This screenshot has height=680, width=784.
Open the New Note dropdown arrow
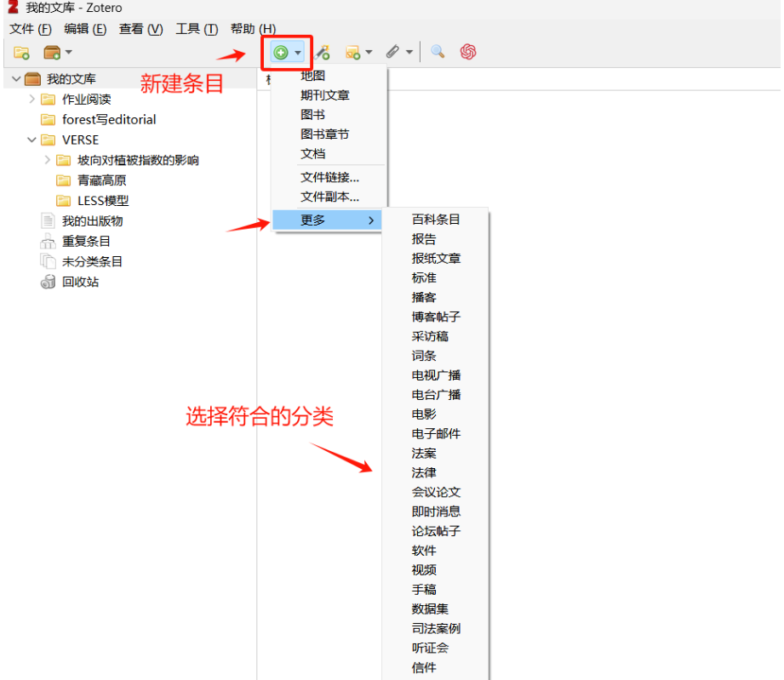(369, 52)
